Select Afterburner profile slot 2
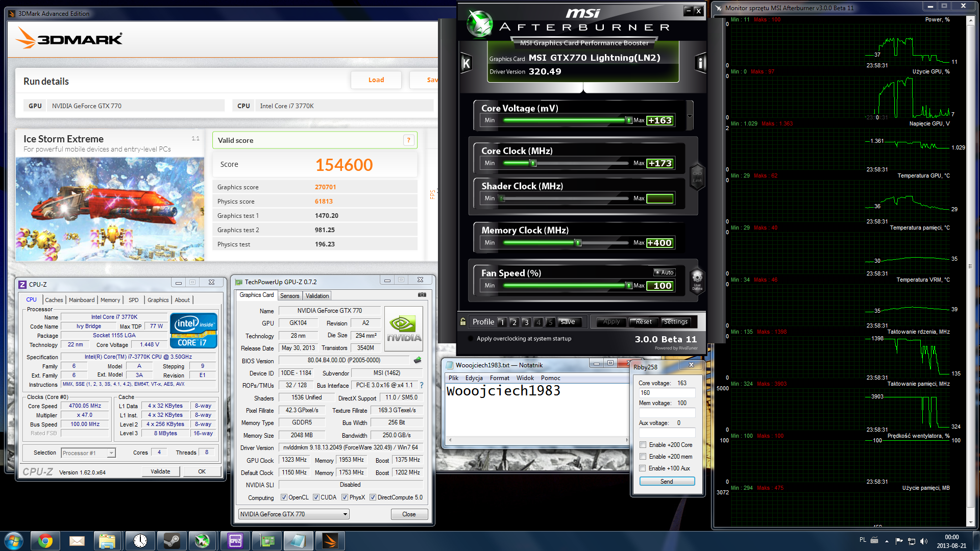Image resolution: width=980 pixels, height=551 pixels. (514, 322)
